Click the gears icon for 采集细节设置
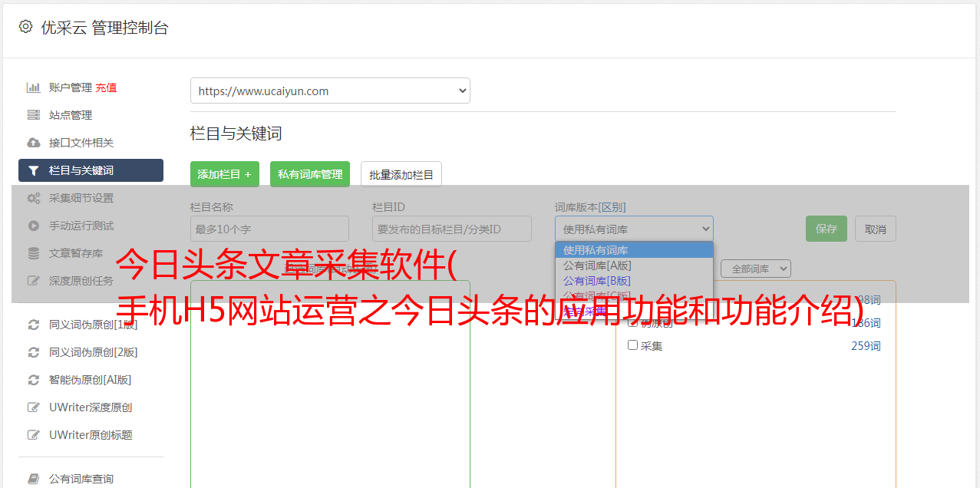 [34, 198]
